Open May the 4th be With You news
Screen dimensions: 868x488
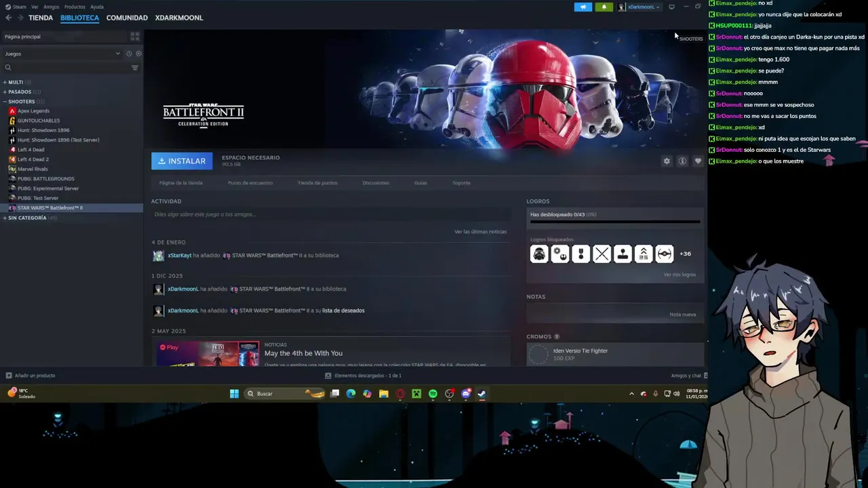(303, 353)
